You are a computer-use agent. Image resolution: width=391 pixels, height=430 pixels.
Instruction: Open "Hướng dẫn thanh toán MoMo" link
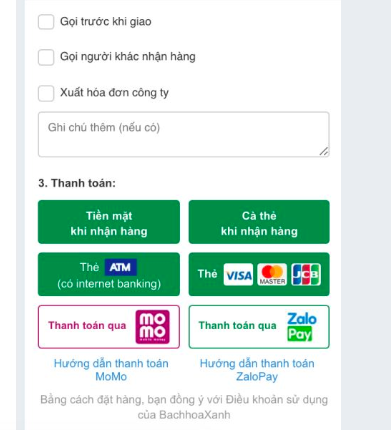pyautogui.click(x=111, y=370)
